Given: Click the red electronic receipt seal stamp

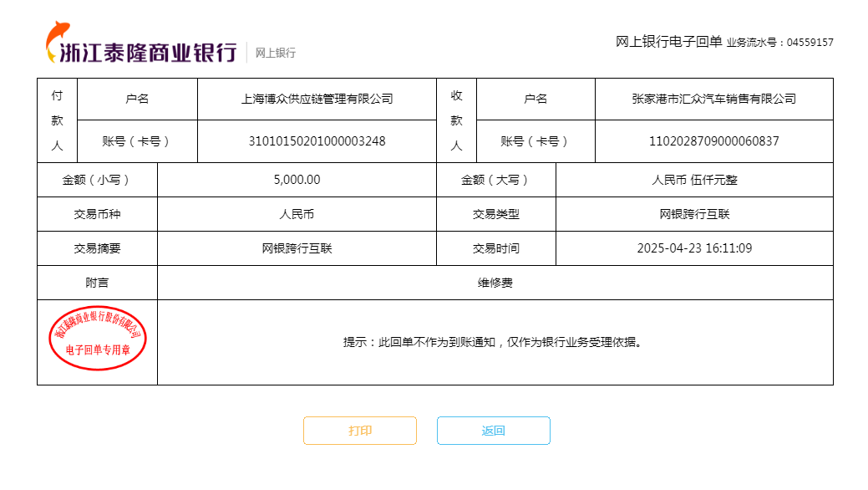Looking at the screenshot, I should [x=98, y=338].
